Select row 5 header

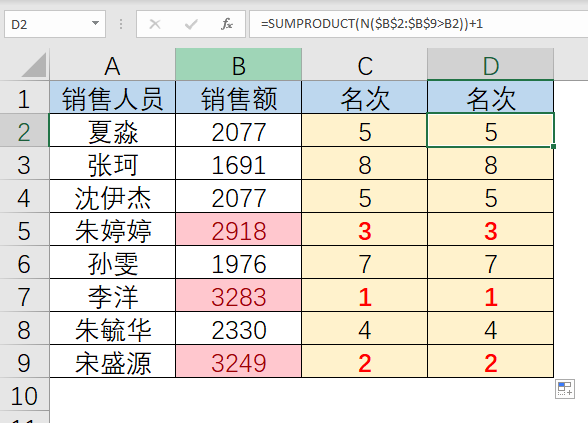(x=24, y=229)
